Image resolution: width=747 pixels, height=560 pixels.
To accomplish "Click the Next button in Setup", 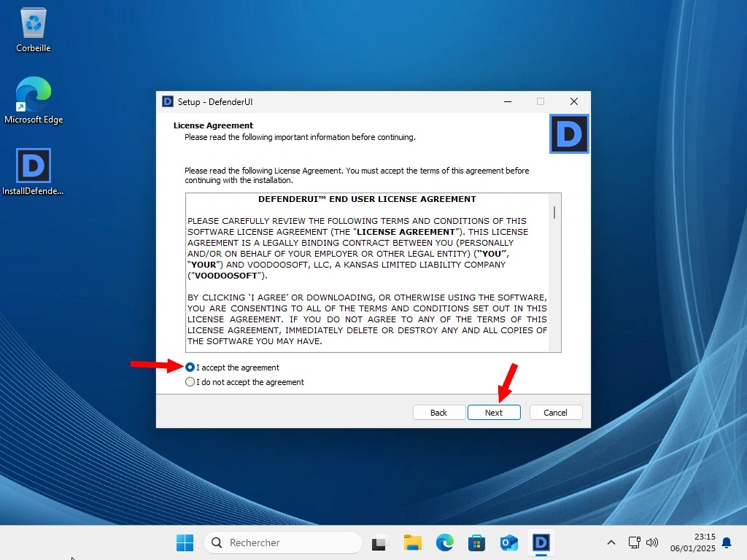I will coord(494,413).
